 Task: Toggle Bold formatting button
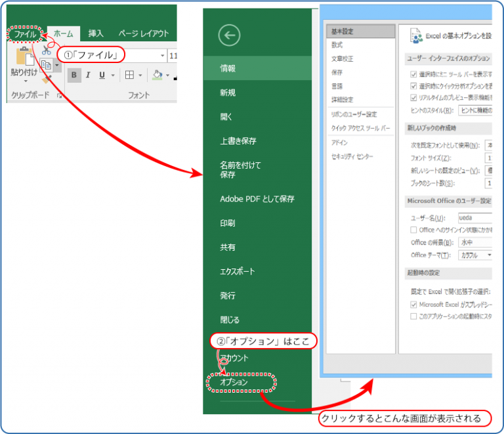point(74,75)
